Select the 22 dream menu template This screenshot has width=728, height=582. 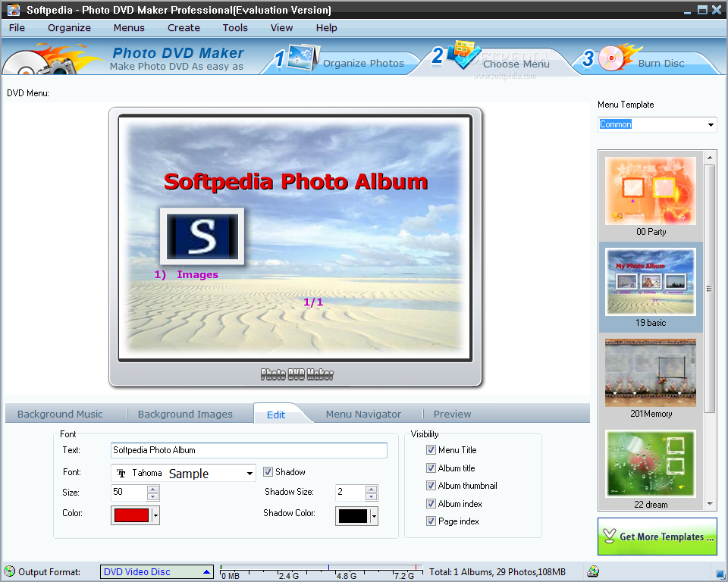pos(651,469)
